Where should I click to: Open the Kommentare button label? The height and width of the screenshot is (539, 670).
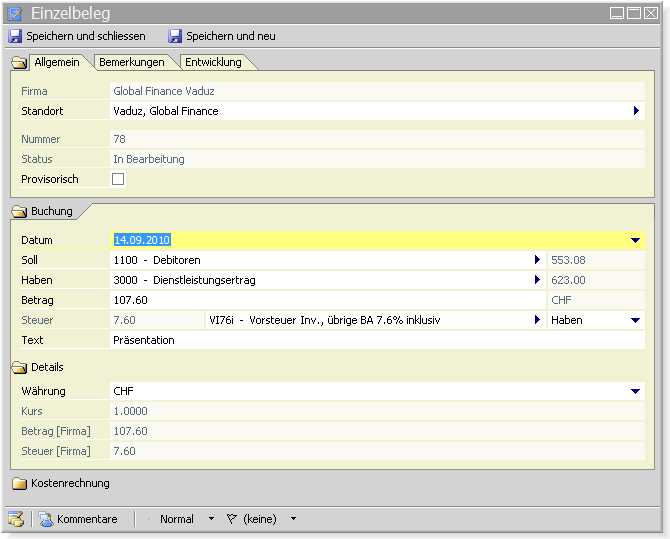[87, 519]
